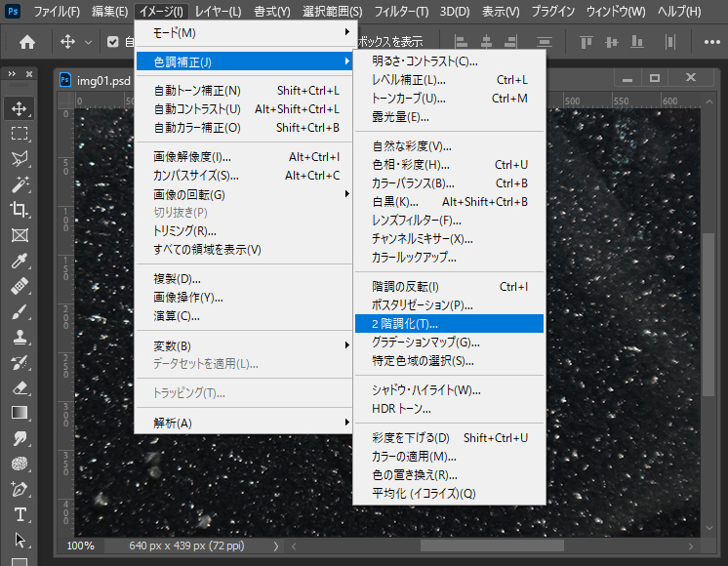Choose グラデーションマップ(G)...
728x566 pixels.
(449, 343)
